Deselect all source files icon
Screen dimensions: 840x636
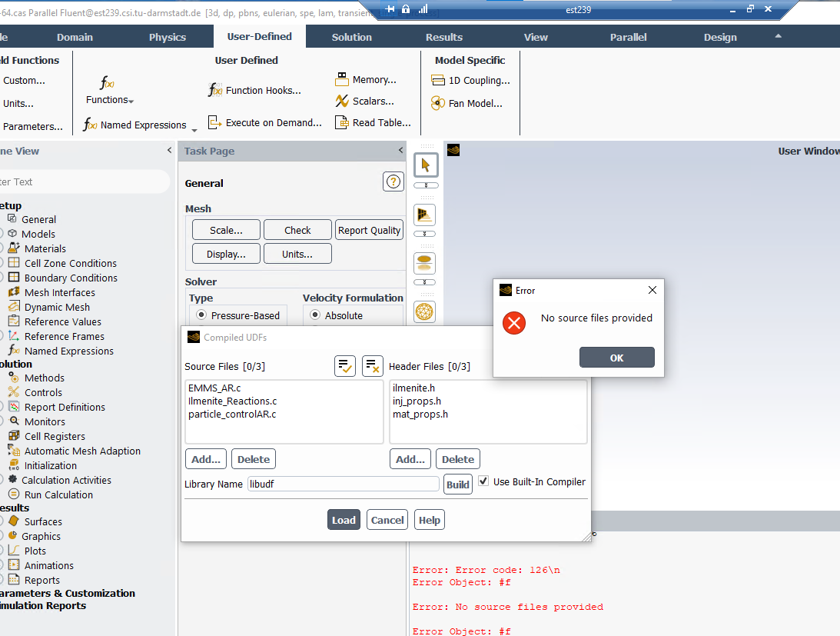tap(373, 367)
